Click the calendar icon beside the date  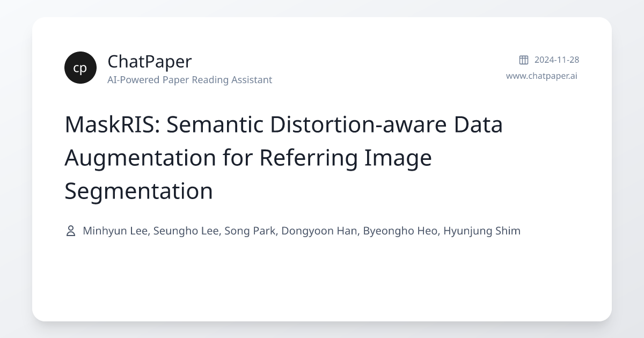[524, 60]
